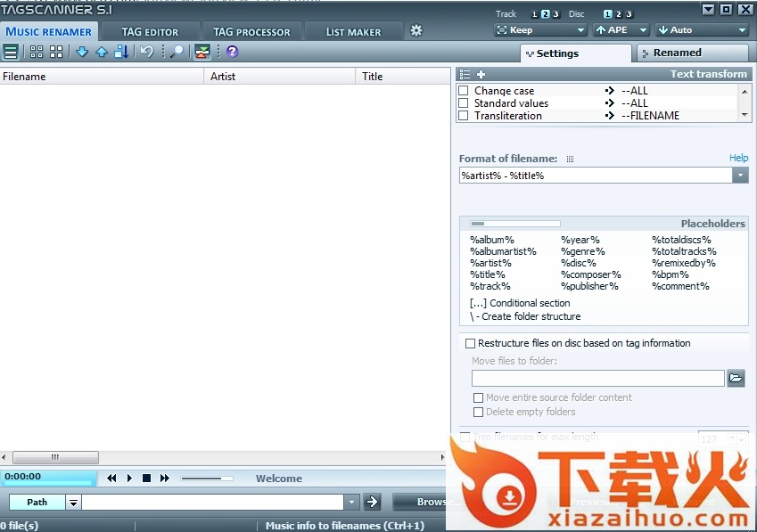Switch to the List maker tab

coord(353,32)
